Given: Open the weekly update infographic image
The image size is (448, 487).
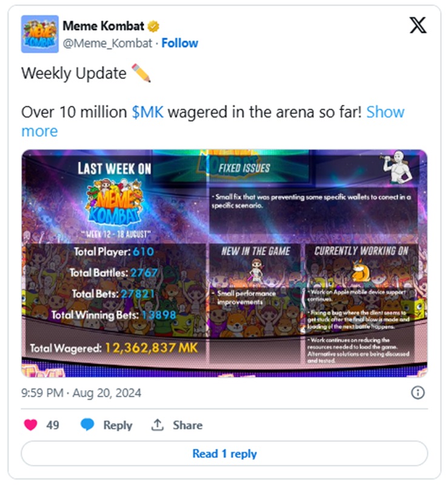Looking at the screenshot, I should coord(224,263).
